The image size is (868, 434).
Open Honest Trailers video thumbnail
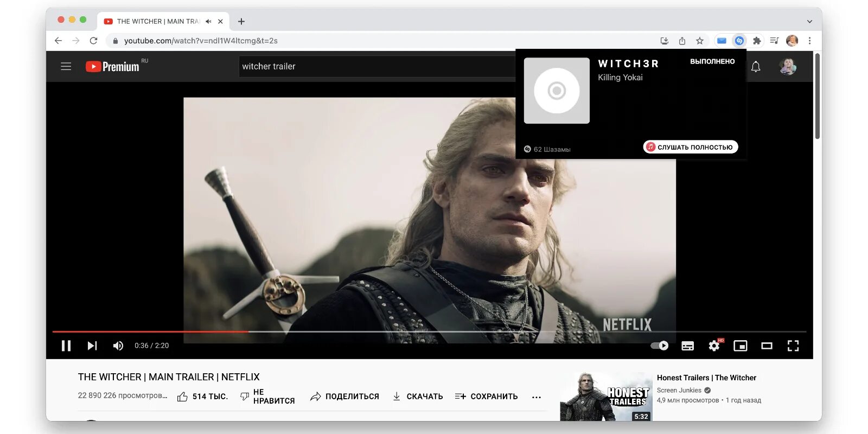[x=606, y=396]
